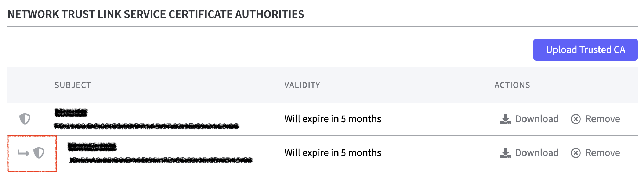Viewport: 644px width, 184px height.
Task: Click the chain arrow icon in the second row
Action: point(23,153)
